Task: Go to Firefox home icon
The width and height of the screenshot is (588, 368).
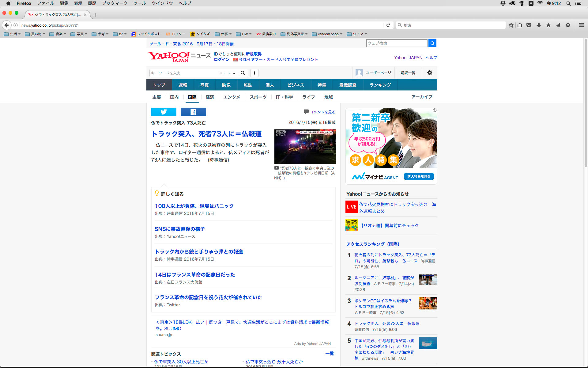Action: pyautogui.click(x=548, y=25)
